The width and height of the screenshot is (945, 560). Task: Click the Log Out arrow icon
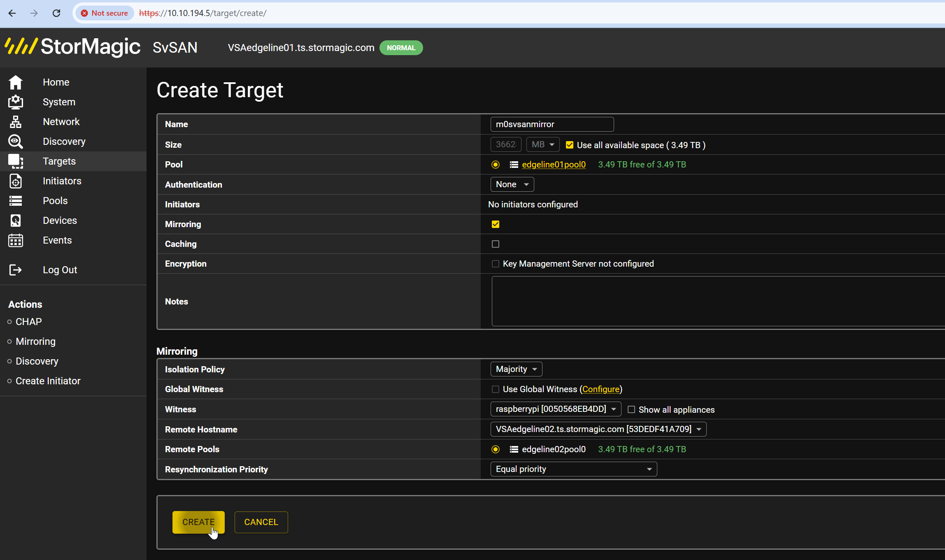click(x=16, y=270)
